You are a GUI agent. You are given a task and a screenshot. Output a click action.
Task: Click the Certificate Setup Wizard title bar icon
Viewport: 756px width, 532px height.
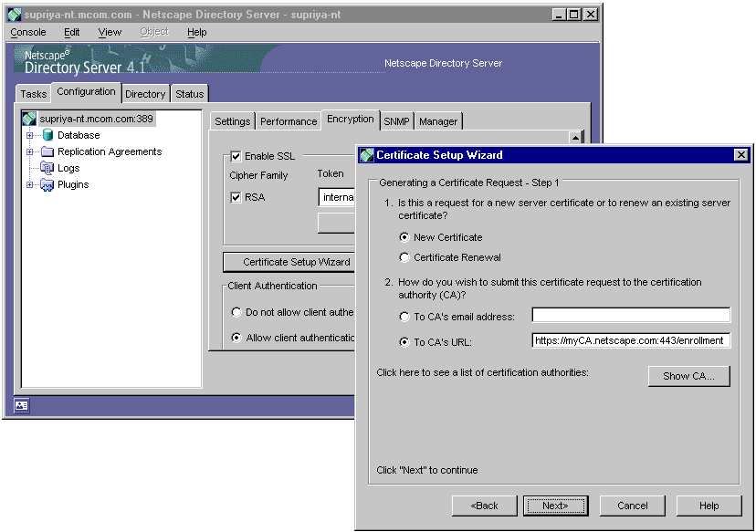click(367, 155)
